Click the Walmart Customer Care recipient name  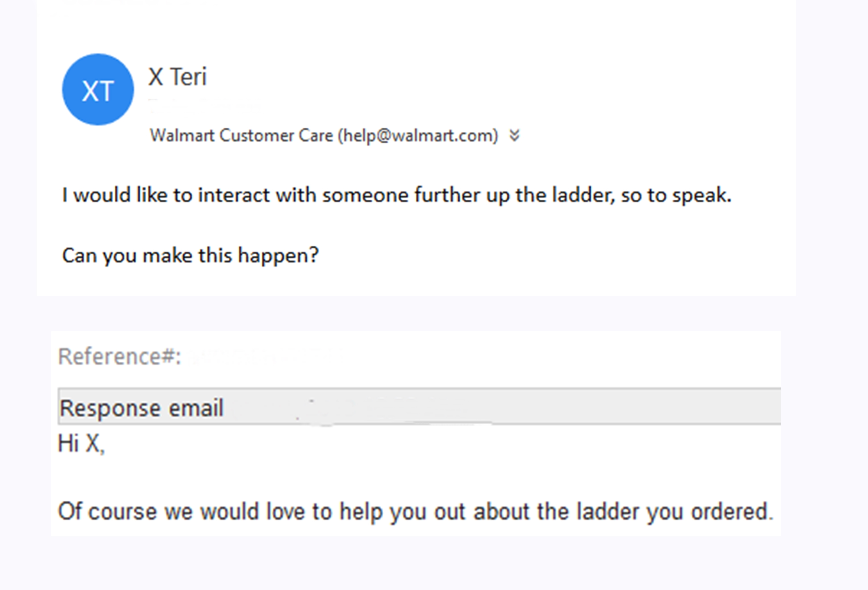tap(241, 135)
